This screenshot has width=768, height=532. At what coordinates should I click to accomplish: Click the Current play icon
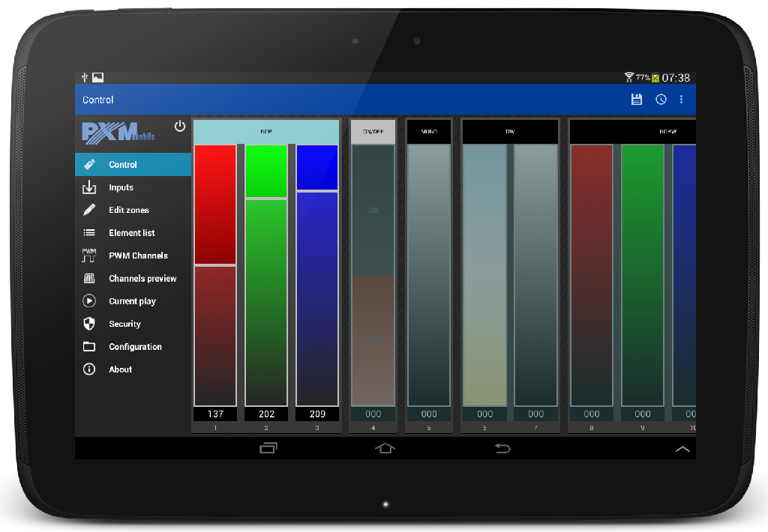(x=90, y=300)
